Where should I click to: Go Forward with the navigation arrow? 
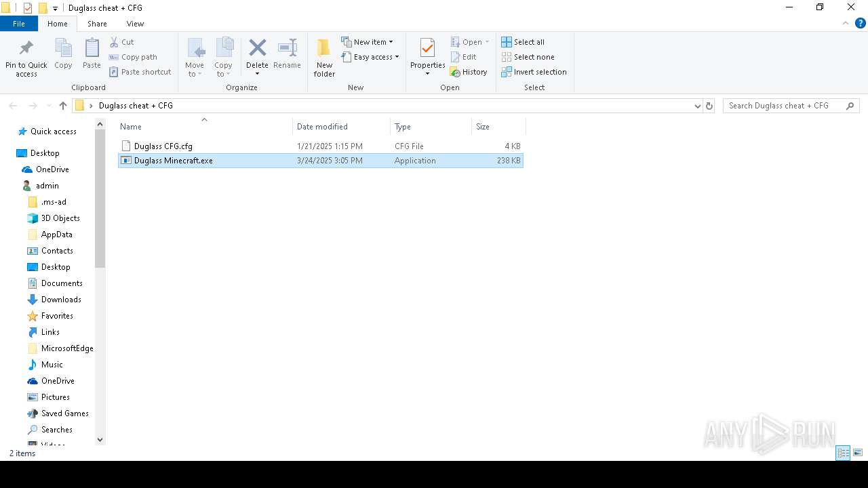pyautogui.click(x=33, y=106)
